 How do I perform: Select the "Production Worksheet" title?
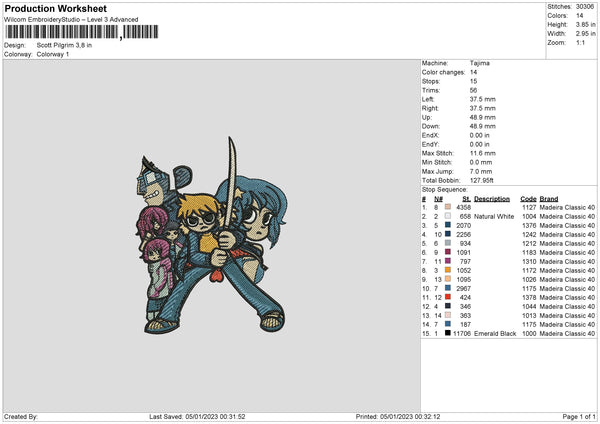click(55, 8)
